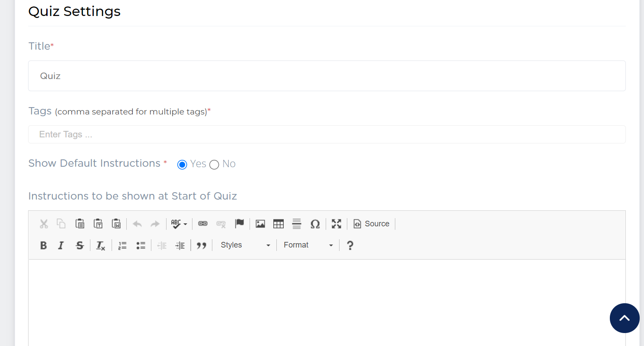Insert an image into the editor
Image resolution: width=644 pixels, height=346 pixels.
coord(260,224)
